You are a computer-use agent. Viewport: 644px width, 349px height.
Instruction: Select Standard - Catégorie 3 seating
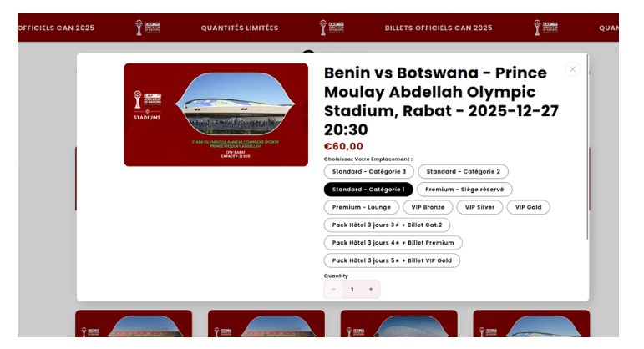click(368, 172)
